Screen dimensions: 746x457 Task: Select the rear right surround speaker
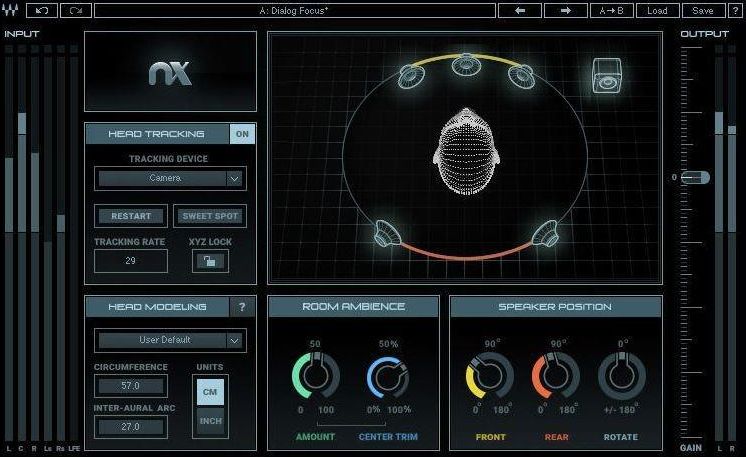pos(545,233)
